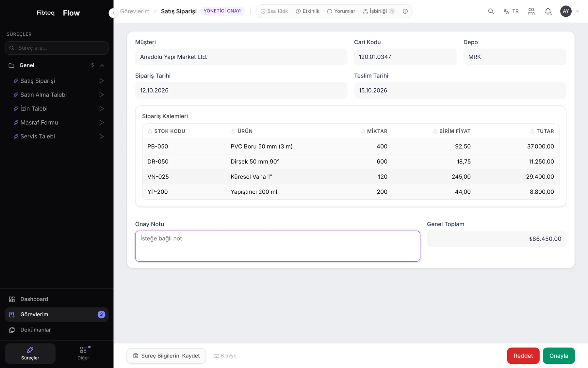Click the Genel Toplam value ₺86.450,00
The height and width of the screenshot is (368, 588).
497,239
